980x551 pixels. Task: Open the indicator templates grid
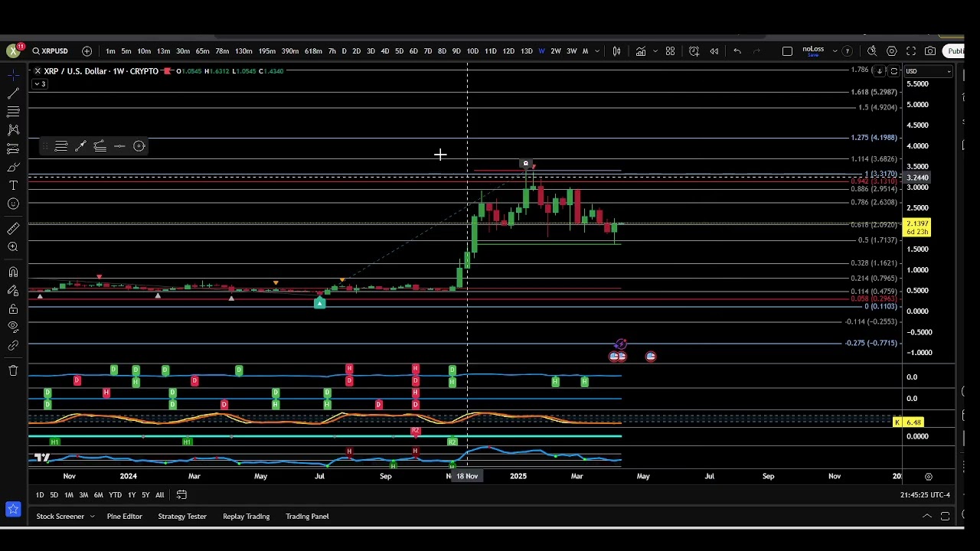[670, 51]
